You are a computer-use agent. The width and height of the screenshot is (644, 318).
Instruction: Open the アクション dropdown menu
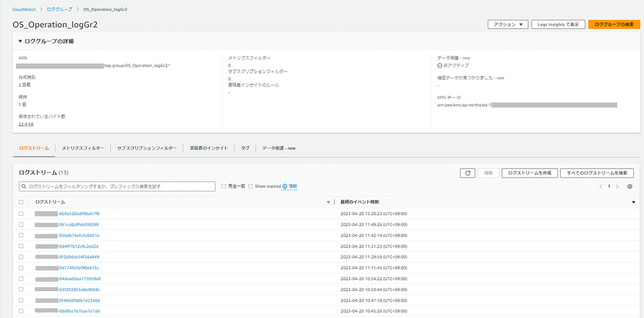508,25
